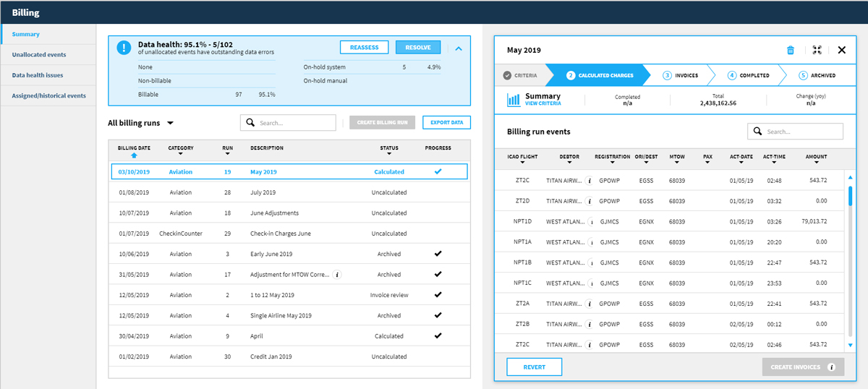Click info icon on Create Invoices button

(831, 367)
